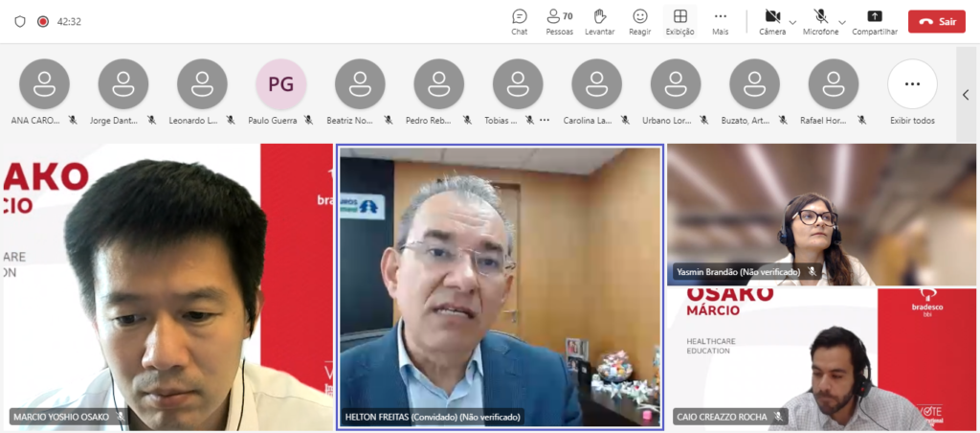Open the Reagir reactions menu
Screen dimensions: 980x433
coord(640,21)
